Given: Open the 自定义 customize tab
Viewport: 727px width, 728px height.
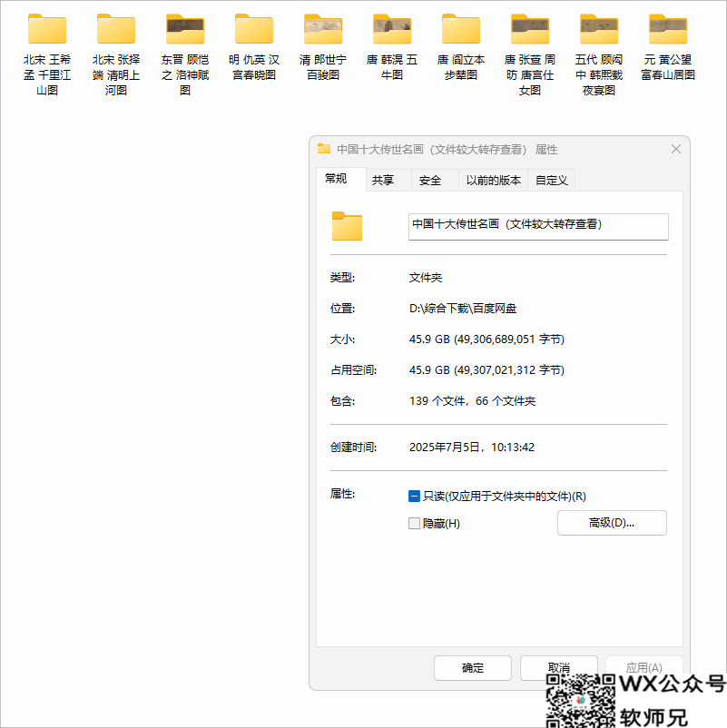Looking at the screenshot, I should pos(552,180).
